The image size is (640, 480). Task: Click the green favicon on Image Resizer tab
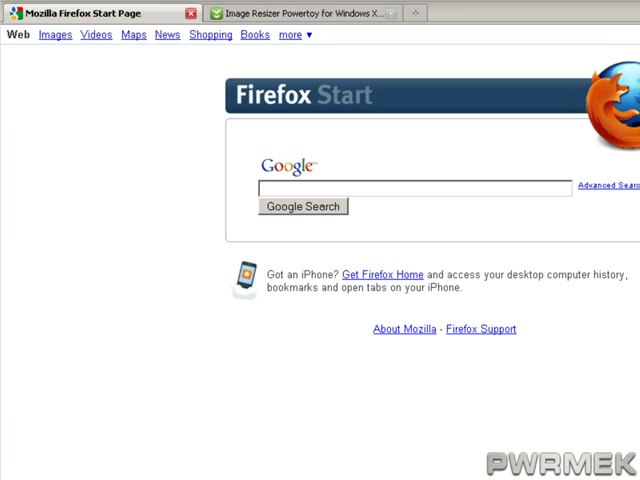click(x=216, y=13)
